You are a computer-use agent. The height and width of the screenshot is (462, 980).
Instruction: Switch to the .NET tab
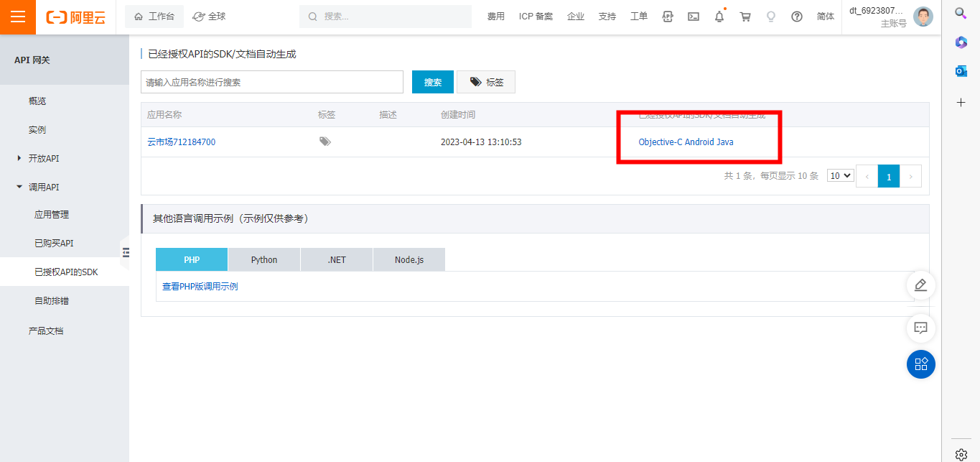click(x=337, y=259)
